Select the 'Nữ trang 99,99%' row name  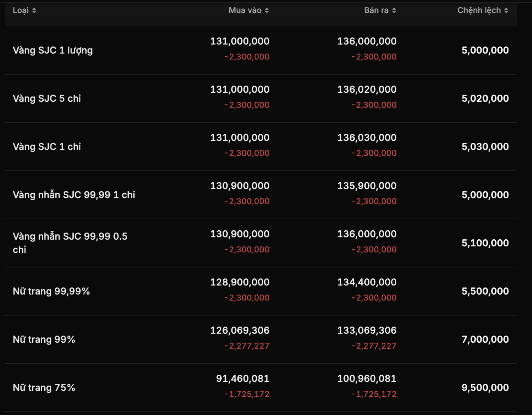pyautogui.click(x=51, y=291)
